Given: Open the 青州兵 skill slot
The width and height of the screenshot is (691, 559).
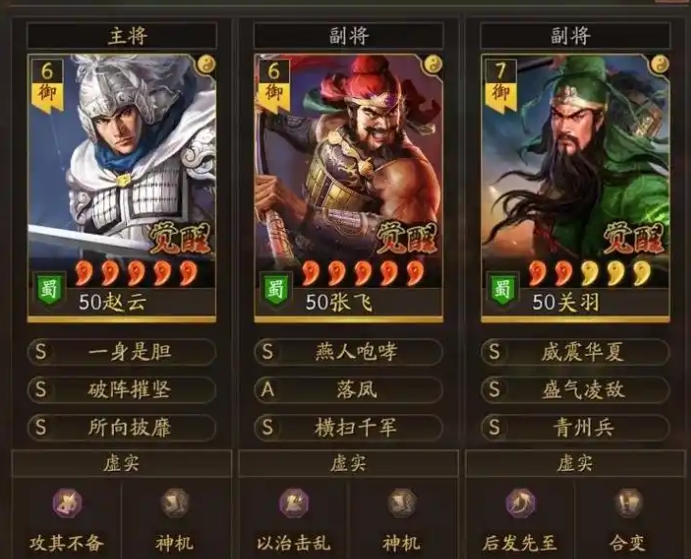Looking at the screenshot, I should [575, 428].
